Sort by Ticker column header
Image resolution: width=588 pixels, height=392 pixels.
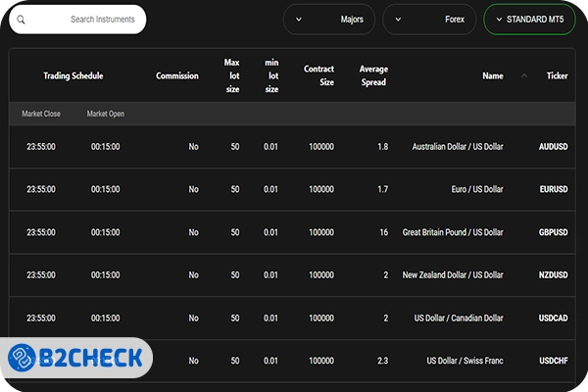pyautogui.click(x=557, y=75)
